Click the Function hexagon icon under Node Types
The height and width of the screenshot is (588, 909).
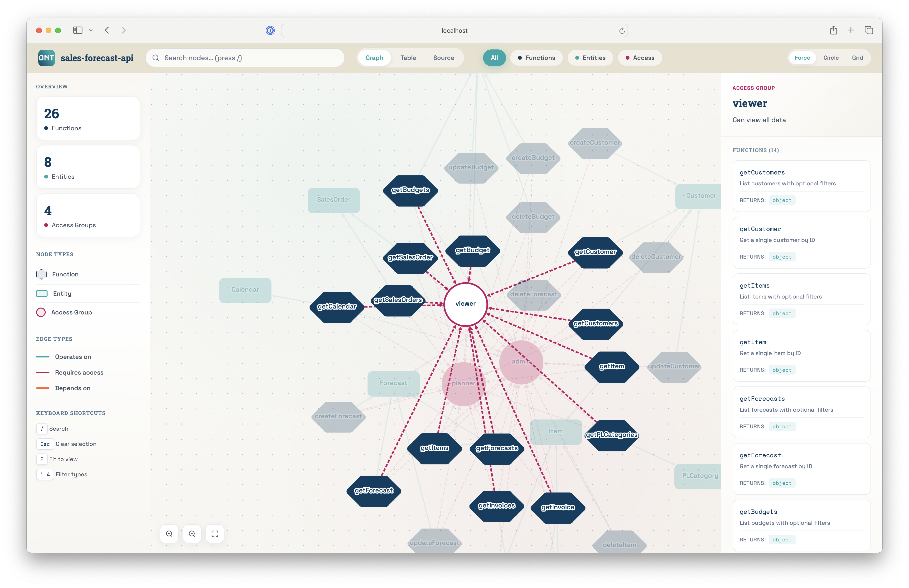41,274
